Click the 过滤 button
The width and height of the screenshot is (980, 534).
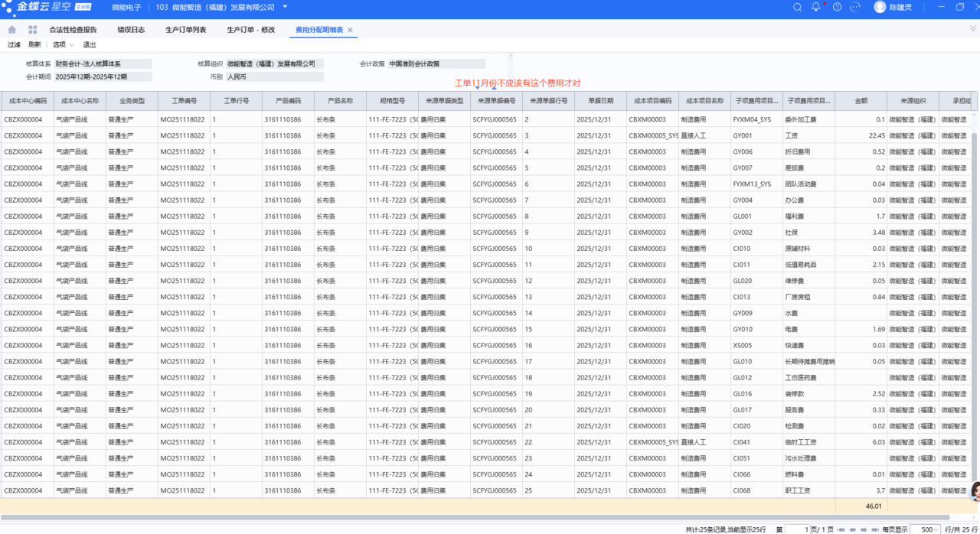(x=14, y=44)
